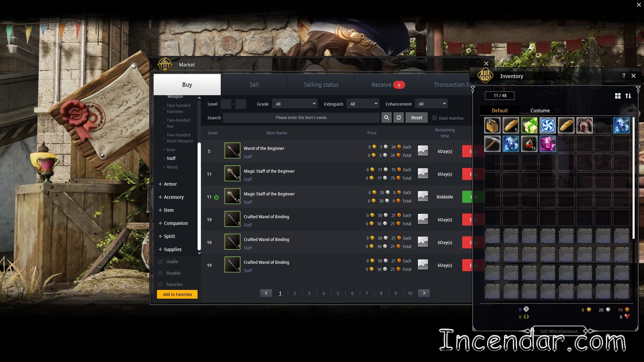Select toolbox item in Inventory
Image resolution: width=644 pixels, height=362 pixels.
pos(492,125)
